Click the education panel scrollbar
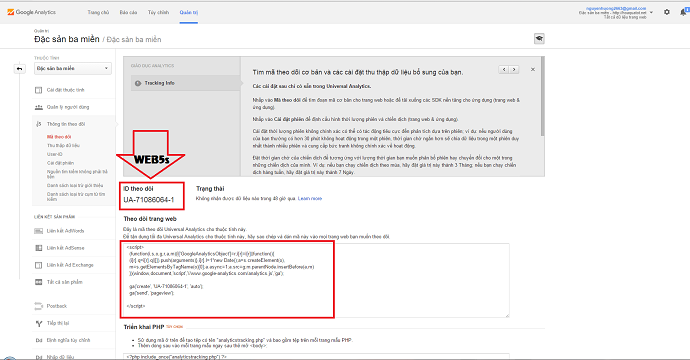Viewport: 690px width, 360px height. pyautogui.click(x=543, y=96)
